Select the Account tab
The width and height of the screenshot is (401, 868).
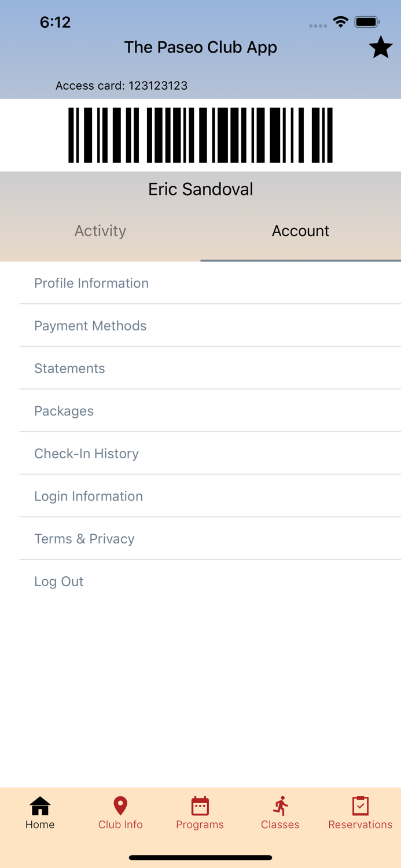[x=300, y=230]
